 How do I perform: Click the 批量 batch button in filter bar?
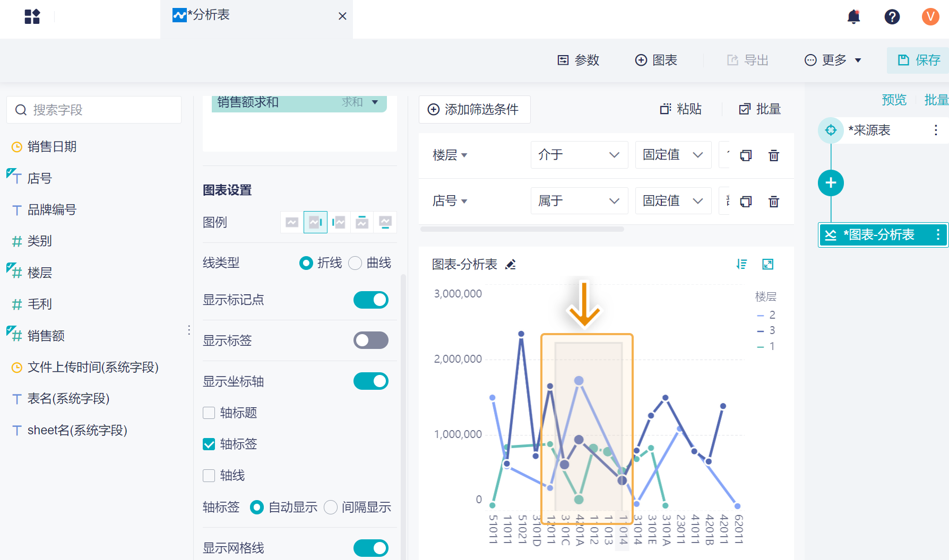[760, 109]
